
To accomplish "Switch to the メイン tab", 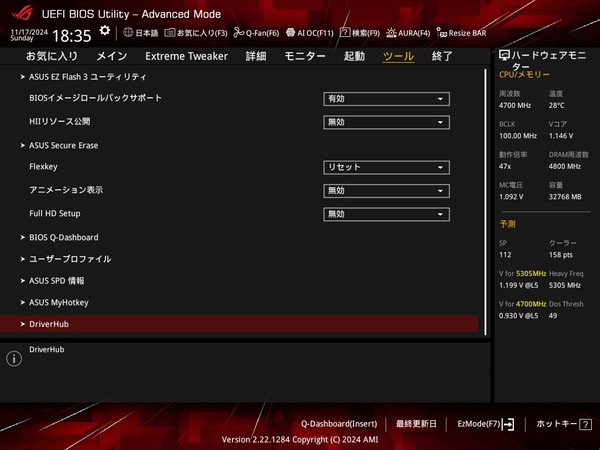I will pos(112,56).
